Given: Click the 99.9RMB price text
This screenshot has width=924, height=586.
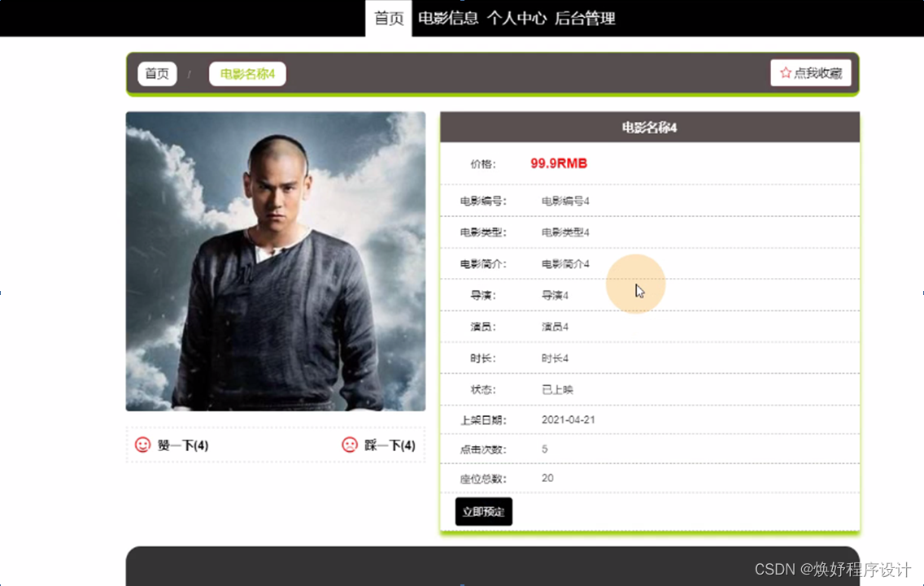Looking at the screenshot, I should (x=559, y=163).
